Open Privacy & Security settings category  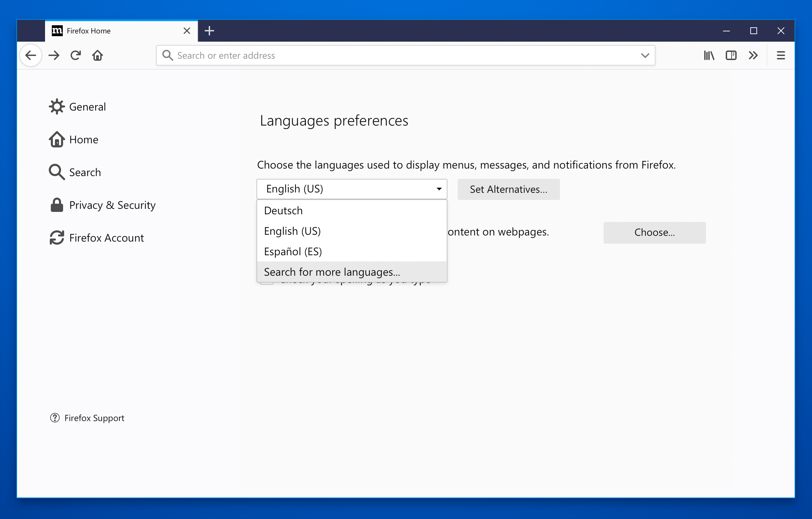tap(112, 205)
